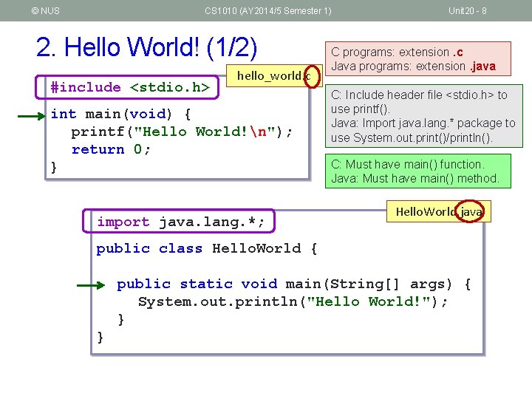Viewport: 532px width, 399px height.
Task: Click 'CS1010 (AY2014/5 Semester 1)' header text
Action: [x=268, y=11]
